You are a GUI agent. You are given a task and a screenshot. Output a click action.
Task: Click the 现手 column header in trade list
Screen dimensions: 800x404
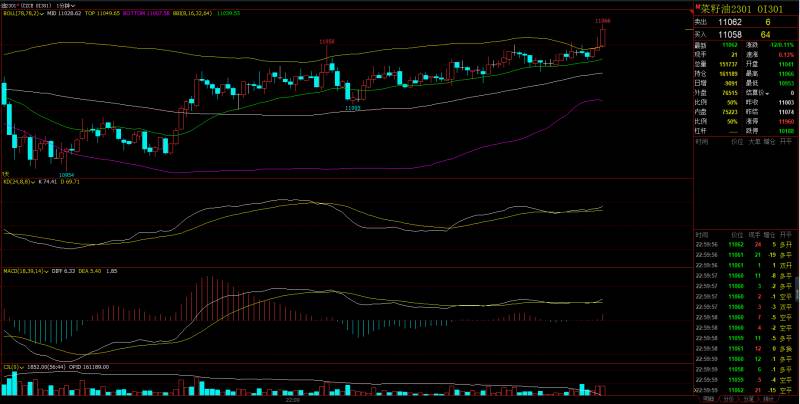pos(754,235)
